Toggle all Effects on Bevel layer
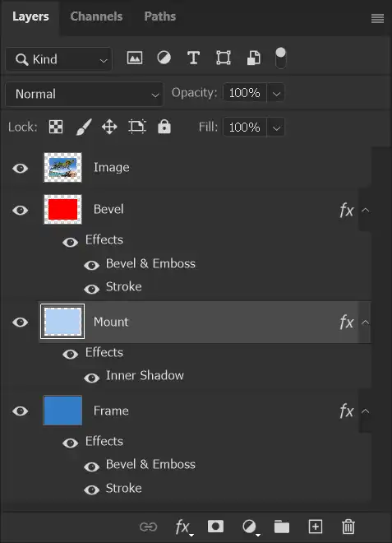 tap(70, 242)
